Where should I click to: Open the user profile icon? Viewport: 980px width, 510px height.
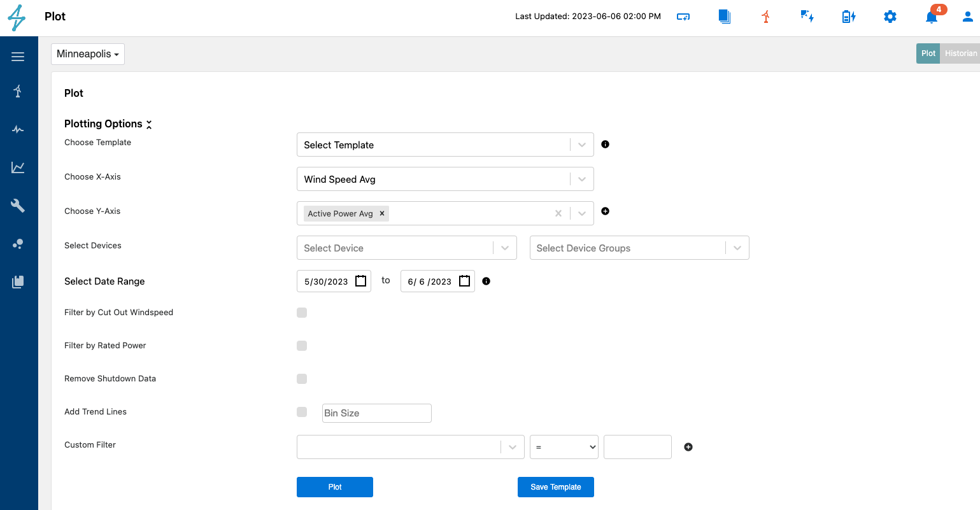[x=967, y=17]
